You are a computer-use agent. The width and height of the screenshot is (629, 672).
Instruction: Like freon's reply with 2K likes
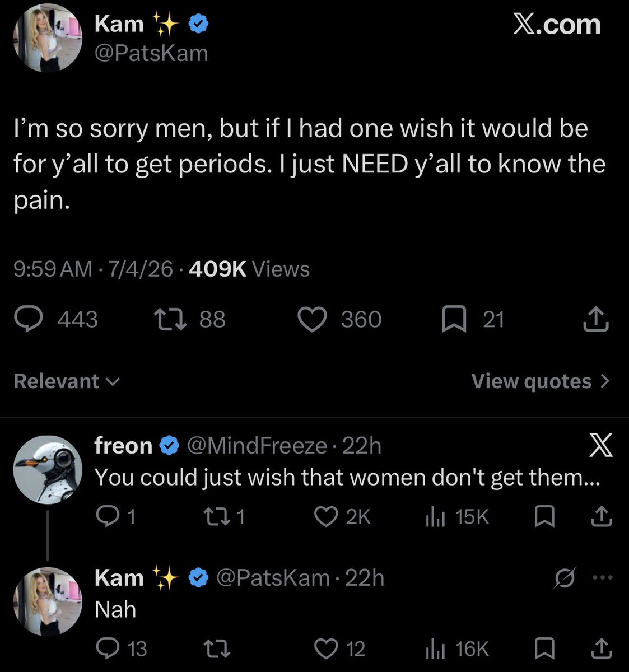(x=325, y=516)
